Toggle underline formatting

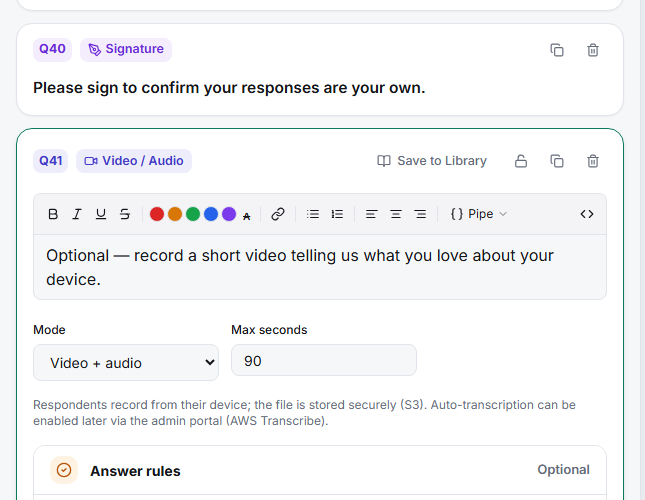click(x=101, y=214)
